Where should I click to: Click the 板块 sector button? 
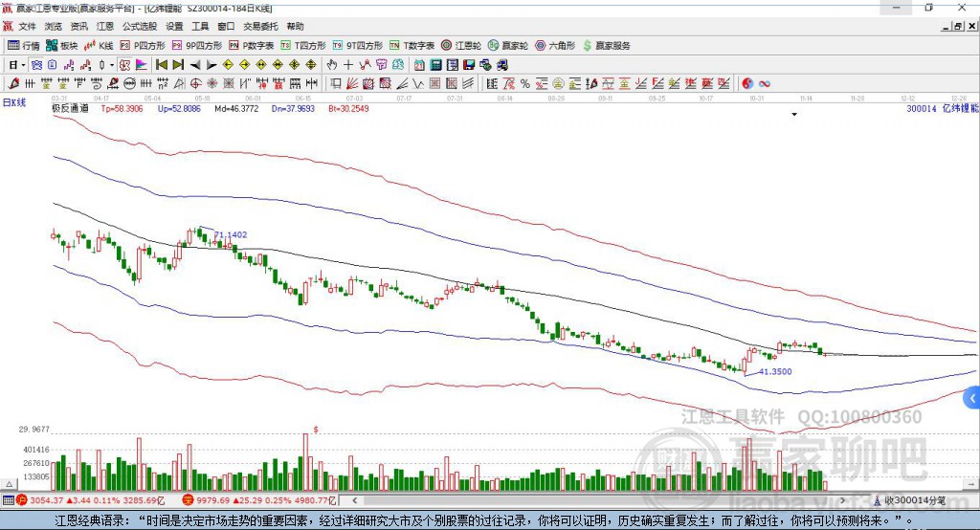tap(61, 46)
